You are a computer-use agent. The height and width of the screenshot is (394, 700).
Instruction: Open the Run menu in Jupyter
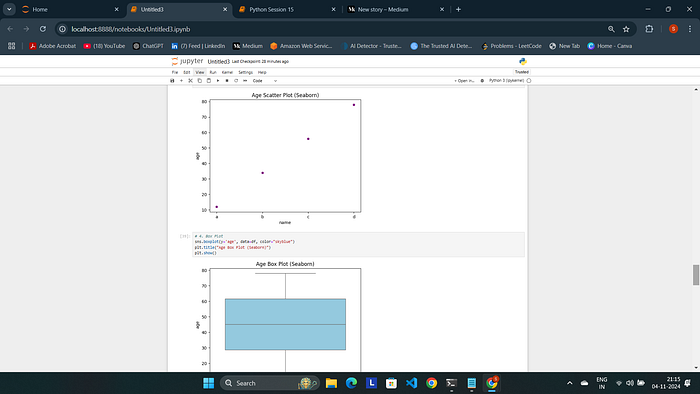(213, 72)
